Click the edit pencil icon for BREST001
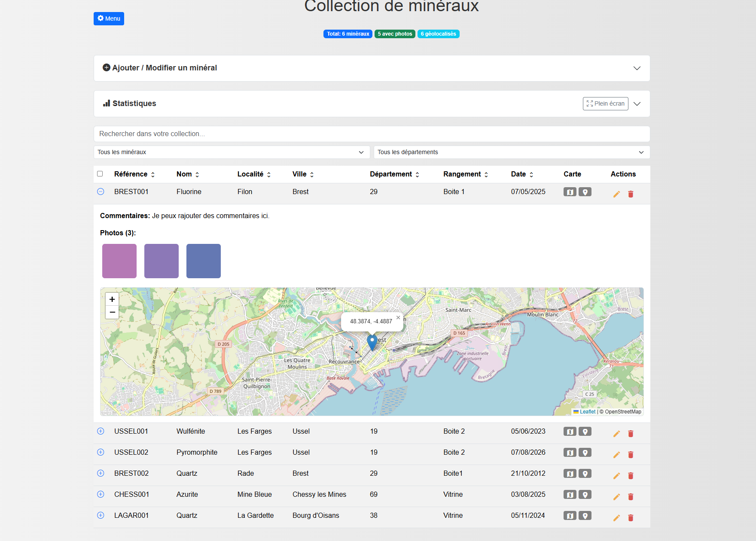 [616, 194]
